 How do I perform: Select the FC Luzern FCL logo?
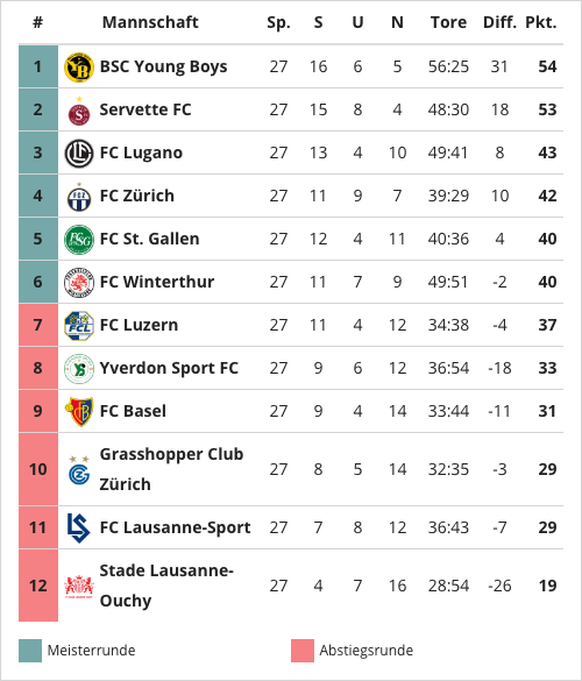pyautogui.click(x=79, y=325)
